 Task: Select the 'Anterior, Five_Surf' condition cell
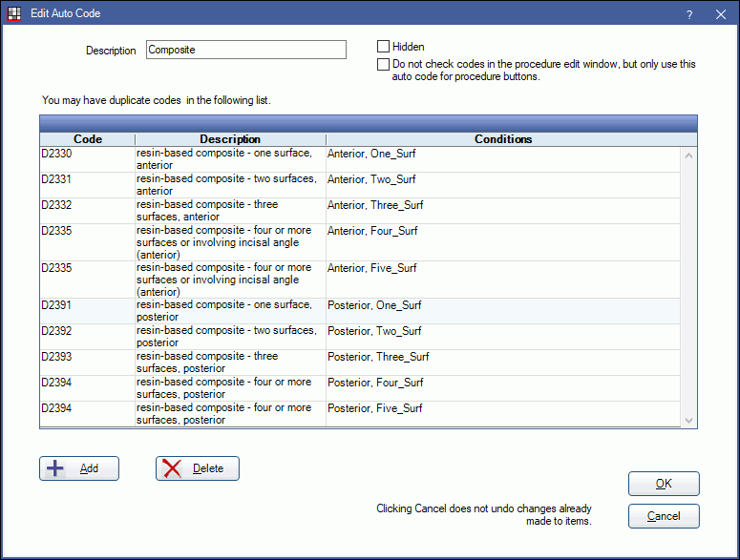tap(503, 280)
